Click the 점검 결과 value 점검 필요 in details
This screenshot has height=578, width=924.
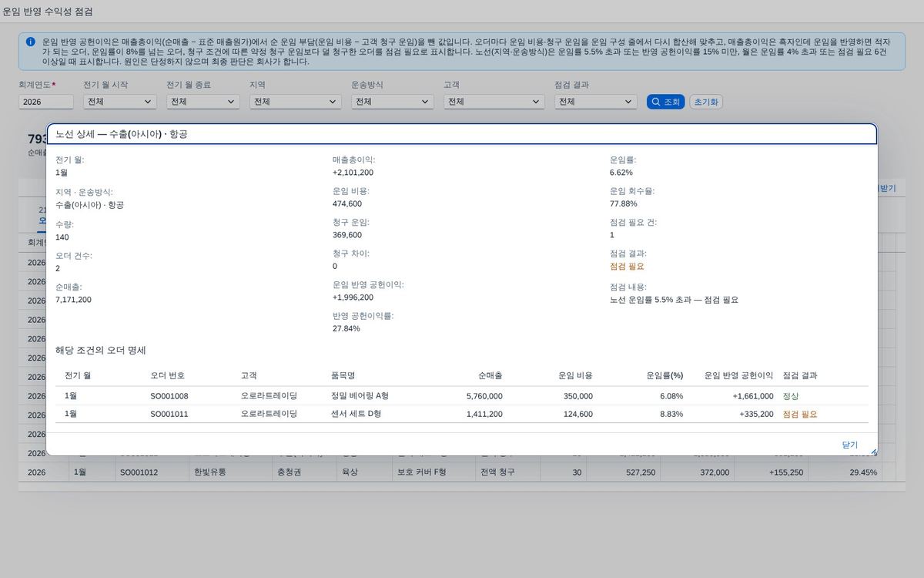coord(627,266)
